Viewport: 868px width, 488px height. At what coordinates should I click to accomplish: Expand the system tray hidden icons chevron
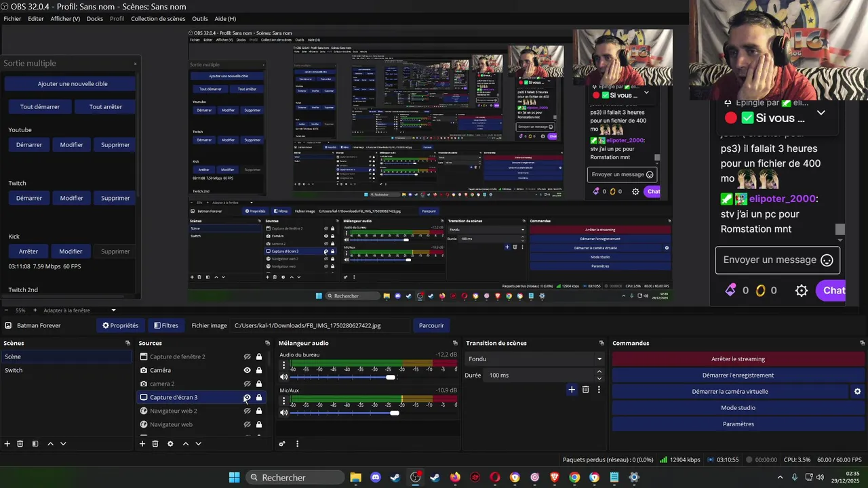781,477
